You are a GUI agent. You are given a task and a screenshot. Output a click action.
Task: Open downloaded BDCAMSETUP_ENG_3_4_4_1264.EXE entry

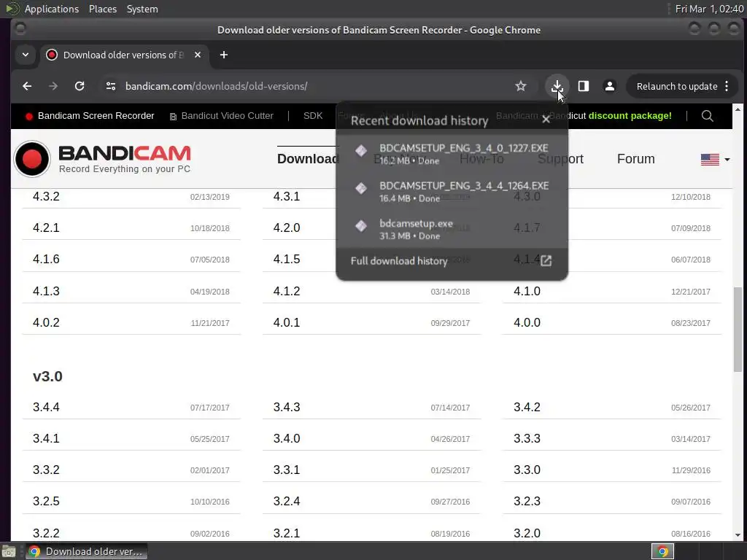451,191
